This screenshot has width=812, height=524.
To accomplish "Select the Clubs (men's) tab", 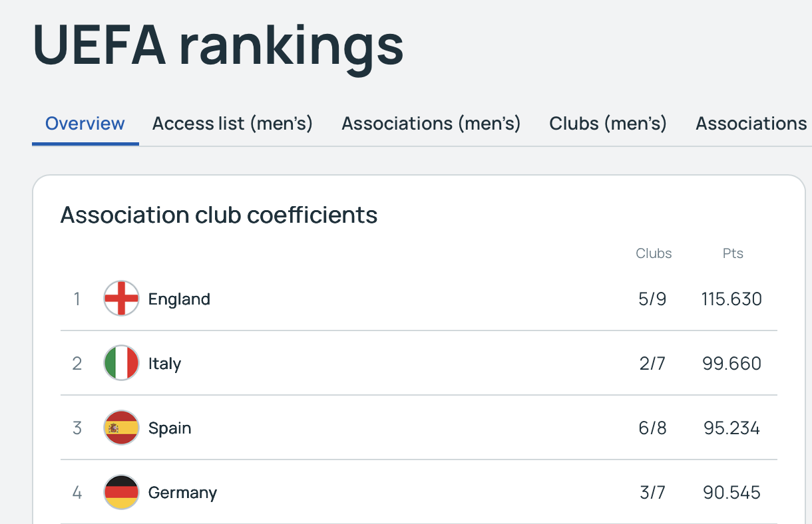I will click(x=608, y=124).
